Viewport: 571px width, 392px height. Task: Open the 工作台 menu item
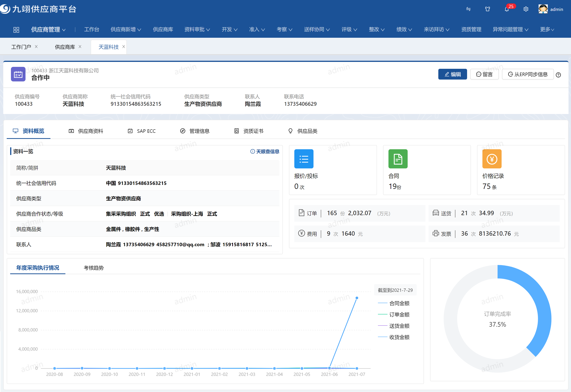click(92, 30)
